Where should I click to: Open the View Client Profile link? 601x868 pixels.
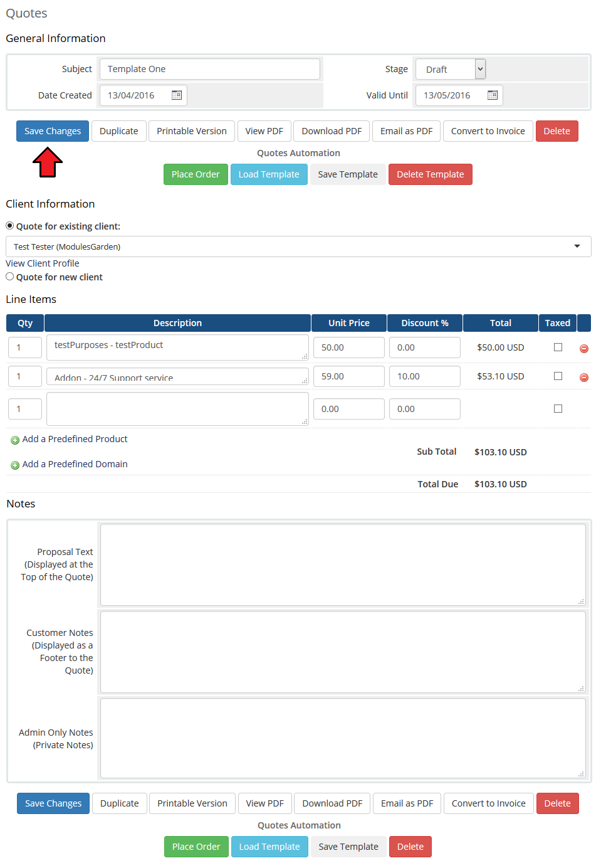(43, 263)
